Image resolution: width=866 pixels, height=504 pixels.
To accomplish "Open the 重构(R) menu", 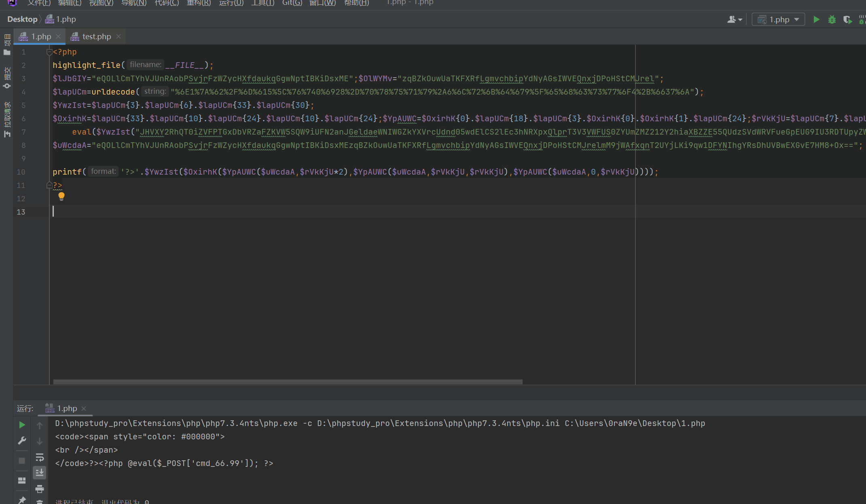I will point(199,3).
